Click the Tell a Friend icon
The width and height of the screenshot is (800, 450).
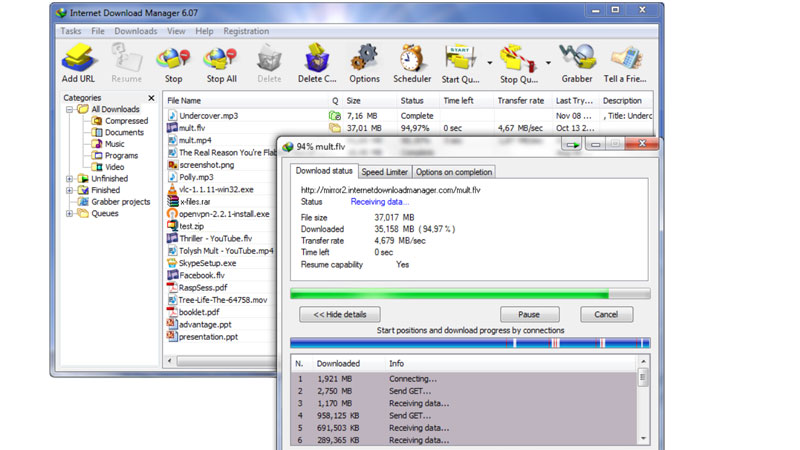click(625, 64)
